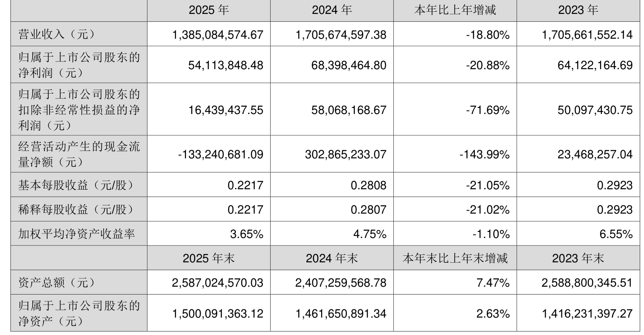
Task: Select the 6.55% return on equity cell
Action: pyautogui.click(x=618, y=234)
